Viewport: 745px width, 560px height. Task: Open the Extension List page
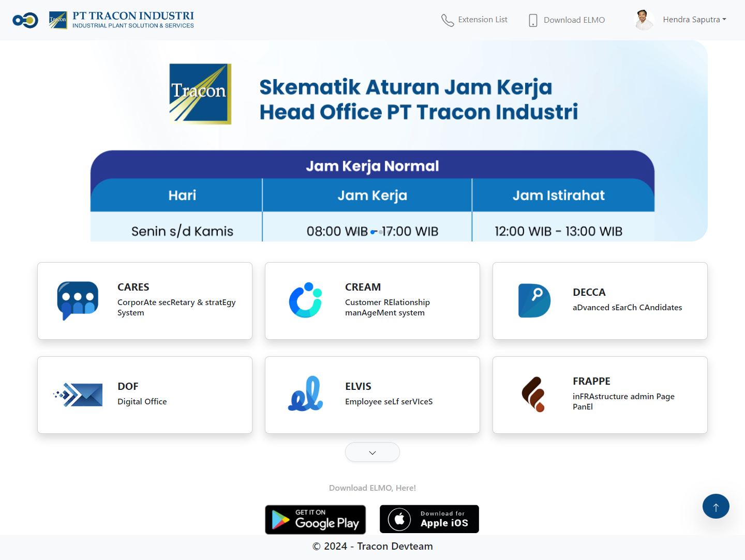(483, 20)
